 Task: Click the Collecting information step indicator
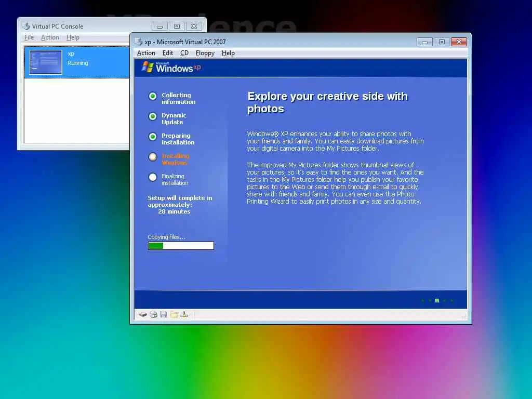153,96
